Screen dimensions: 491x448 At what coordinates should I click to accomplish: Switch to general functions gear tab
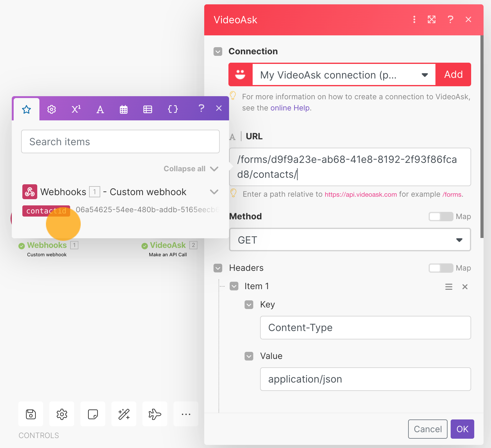click(x=52, y=109)
